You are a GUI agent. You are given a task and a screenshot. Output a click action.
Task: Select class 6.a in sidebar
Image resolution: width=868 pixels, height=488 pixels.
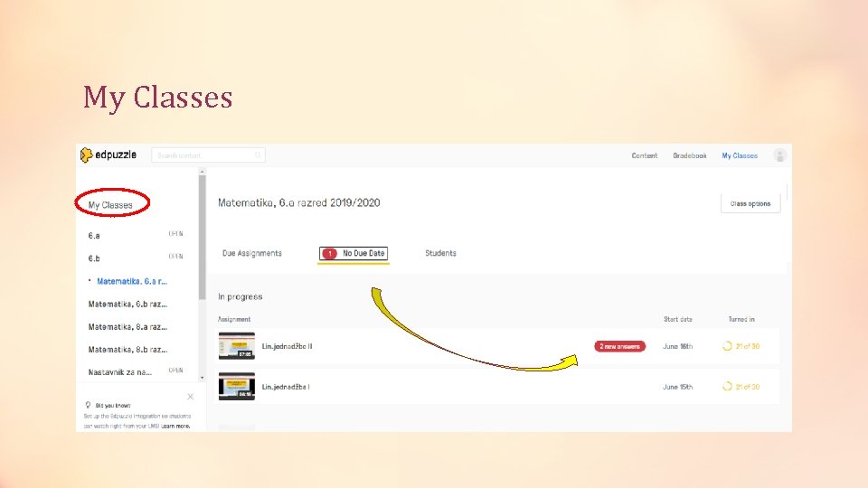[x=94, y=236]
